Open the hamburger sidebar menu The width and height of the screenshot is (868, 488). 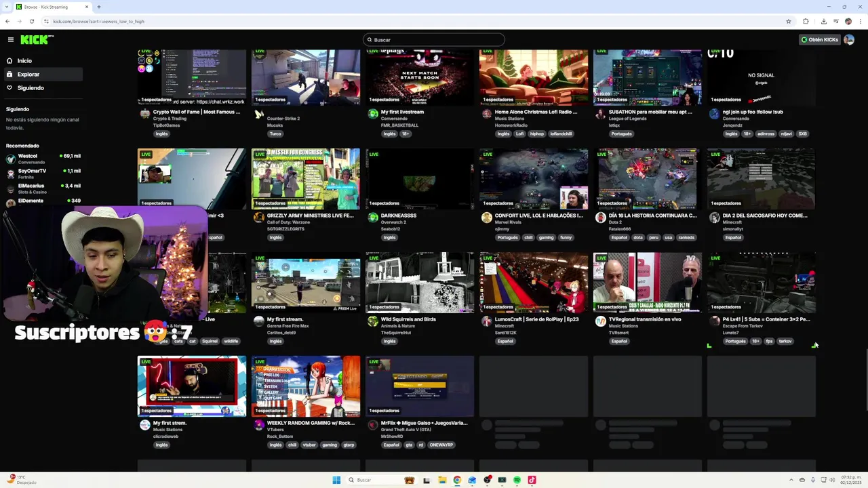pyautogui.click(x=10, y=40)
